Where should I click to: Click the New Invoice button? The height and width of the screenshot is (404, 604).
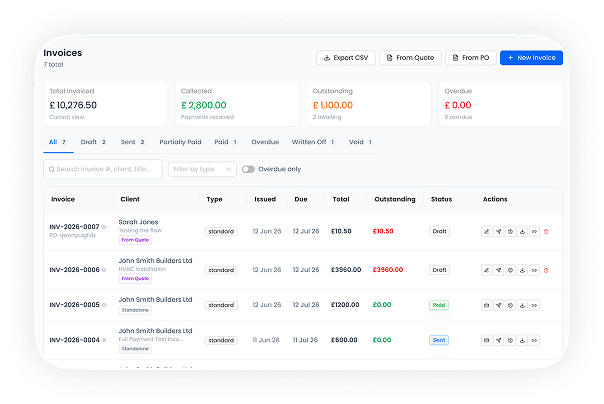click(x=531, y=58)
